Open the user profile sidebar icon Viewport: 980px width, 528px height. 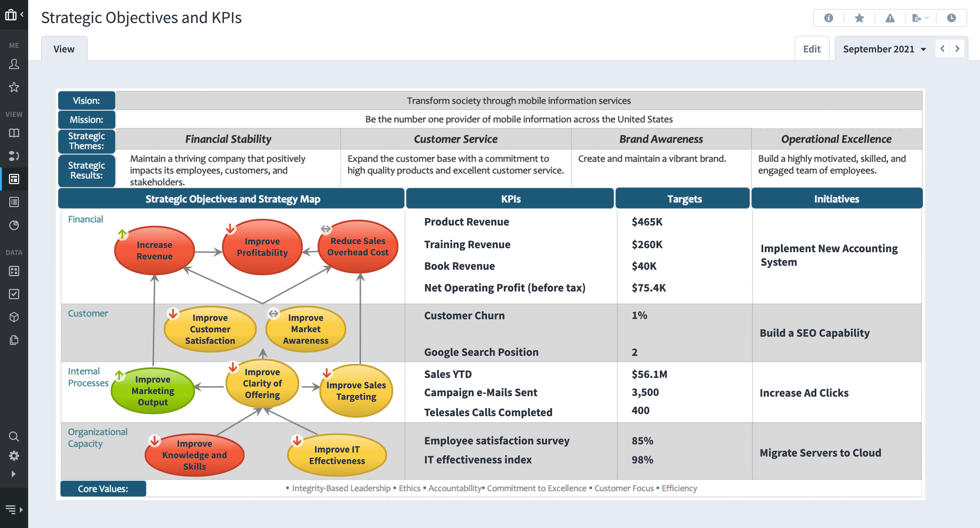tap(14, 64)
